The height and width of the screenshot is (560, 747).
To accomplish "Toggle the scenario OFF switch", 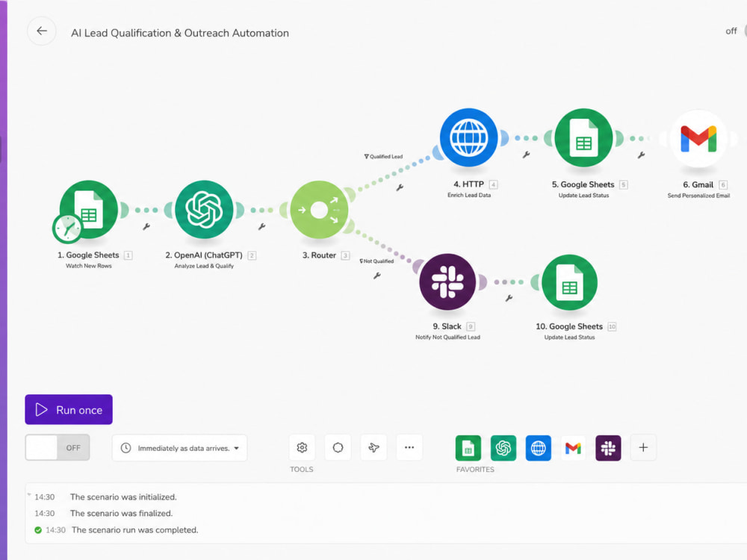I will (x=58, y=447).
